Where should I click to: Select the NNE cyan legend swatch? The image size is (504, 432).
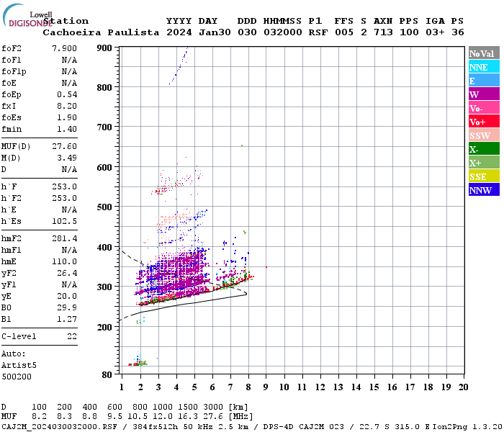point(484,67)
